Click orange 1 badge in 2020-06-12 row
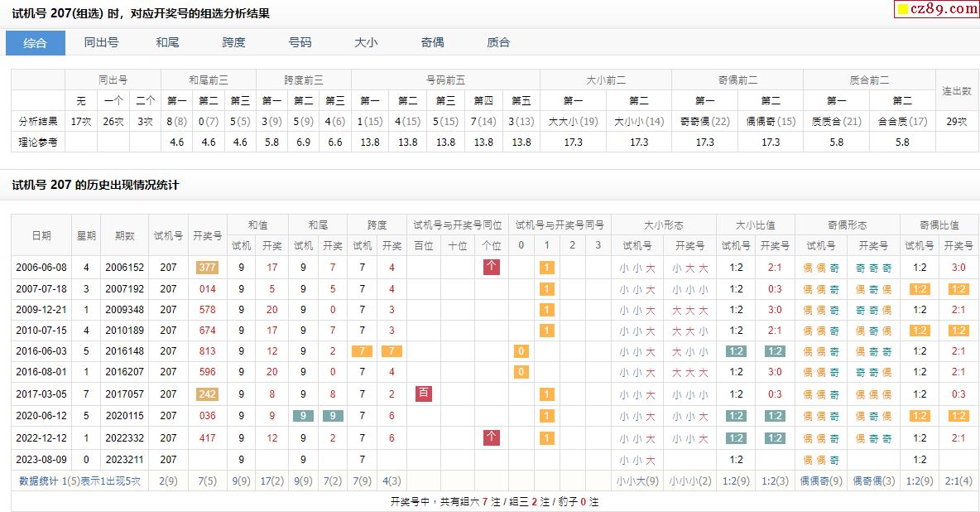Image resolution: width=980 pixels, height=512 pixels. 547,416
